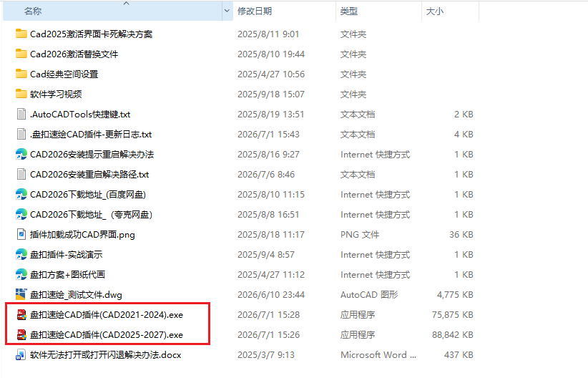Click the date 2025/9/18 15:07
Screen dimensions: 588x378
point(271,94)
